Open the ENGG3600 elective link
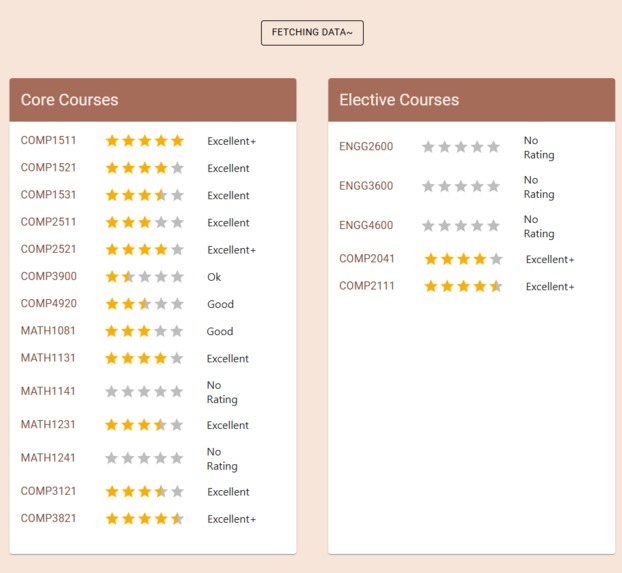This screenshot has width=622, height=573. (x=366, y=186)
